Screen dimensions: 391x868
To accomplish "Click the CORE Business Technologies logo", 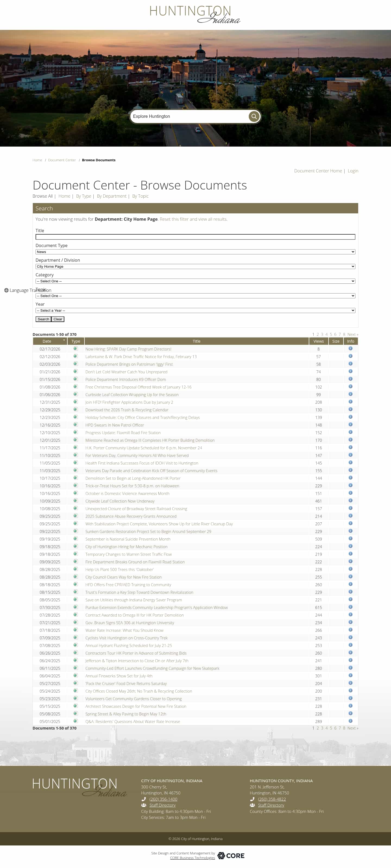I will click(x=231, y=856).
